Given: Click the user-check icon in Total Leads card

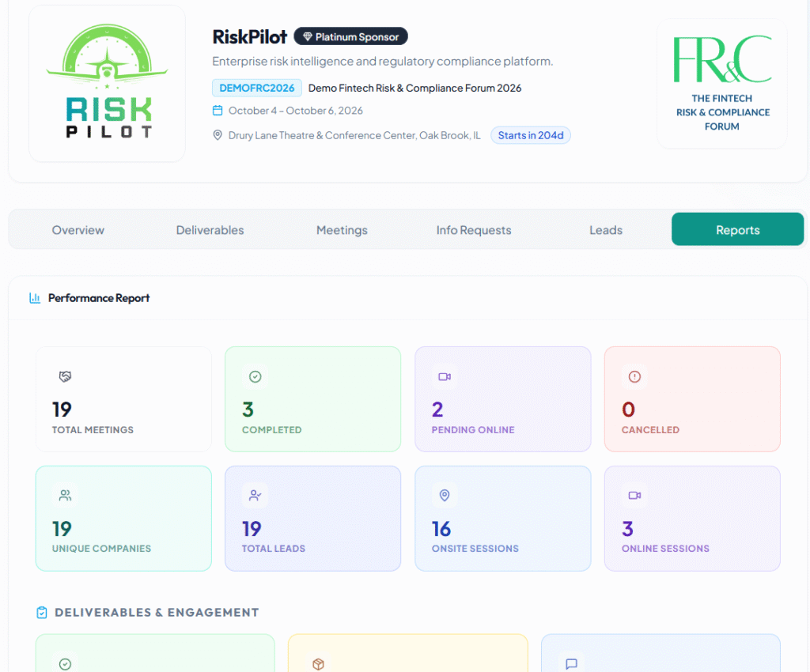Looking at the screenshot, I should click(255, 496).
